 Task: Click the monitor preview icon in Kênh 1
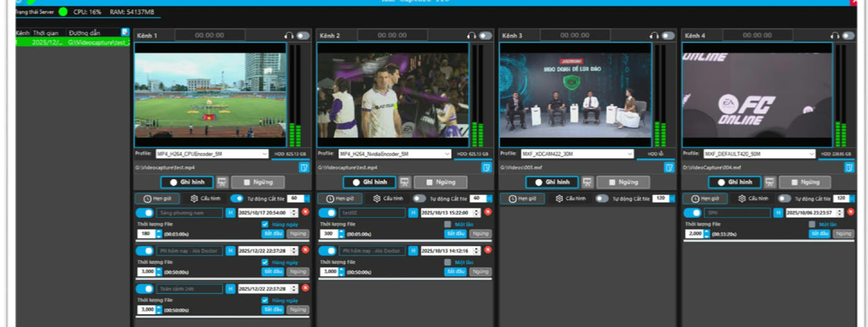223,182
